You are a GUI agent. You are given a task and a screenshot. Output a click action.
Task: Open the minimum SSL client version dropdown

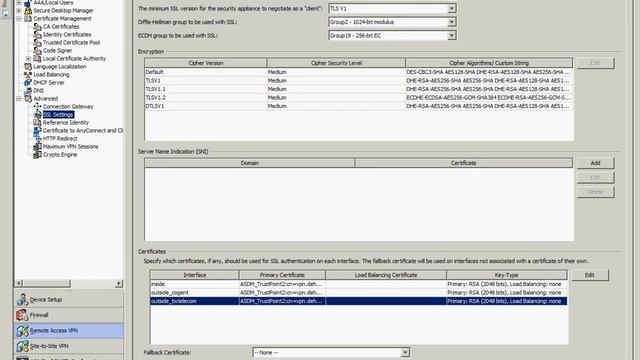tap(451, 9)
